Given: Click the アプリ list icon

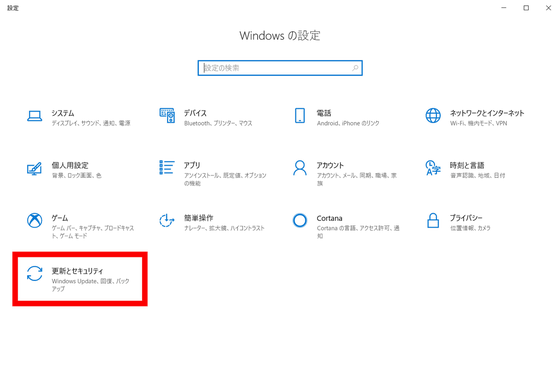Looking at the screenshot, I should point(167,167).
